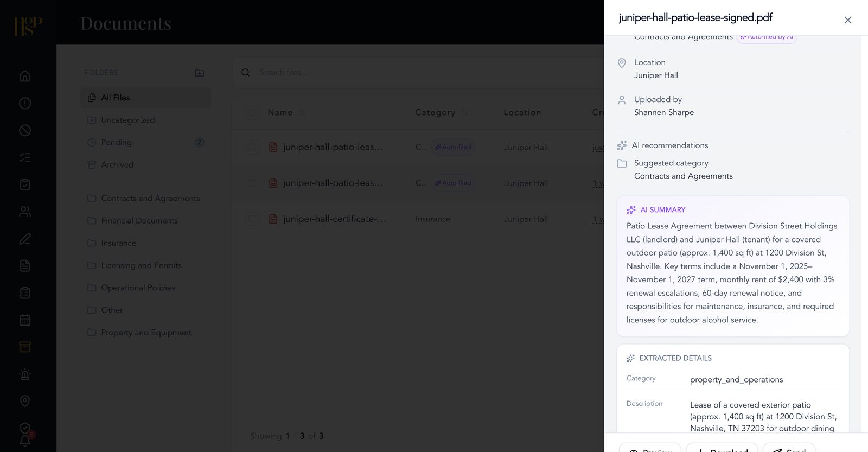This screenshot has width=868, height=452.
Task: Check the first juniper-hall-patio-leas row checkbox
Action: point(253,147)
